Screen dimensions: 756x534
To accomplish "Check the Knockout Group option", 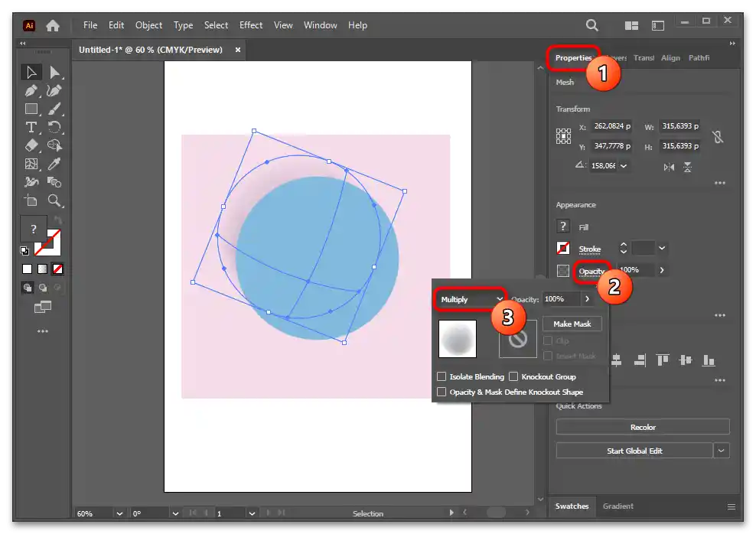I will pos(514,376).
